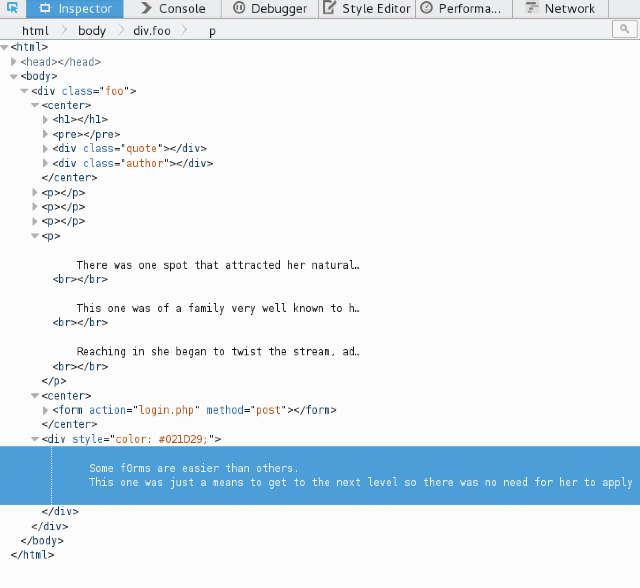Expand the div class quote node
The image size is (640, 588).
pos(45,149)
